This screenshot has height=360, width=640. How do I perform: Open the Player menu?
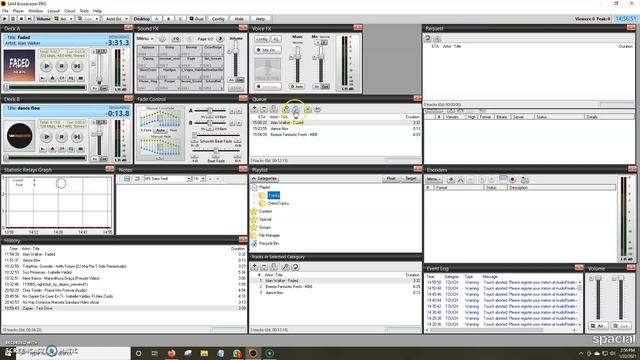pyautogui.click(x=18, y=11)
